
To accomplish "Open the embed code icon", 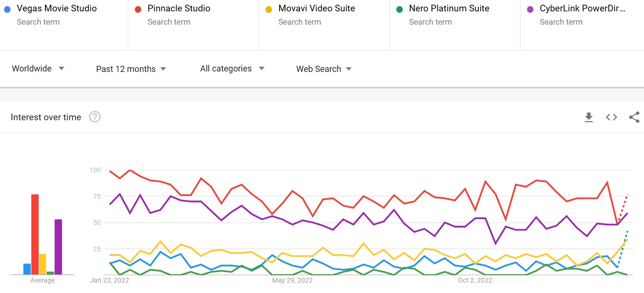I will click(611, 117).
